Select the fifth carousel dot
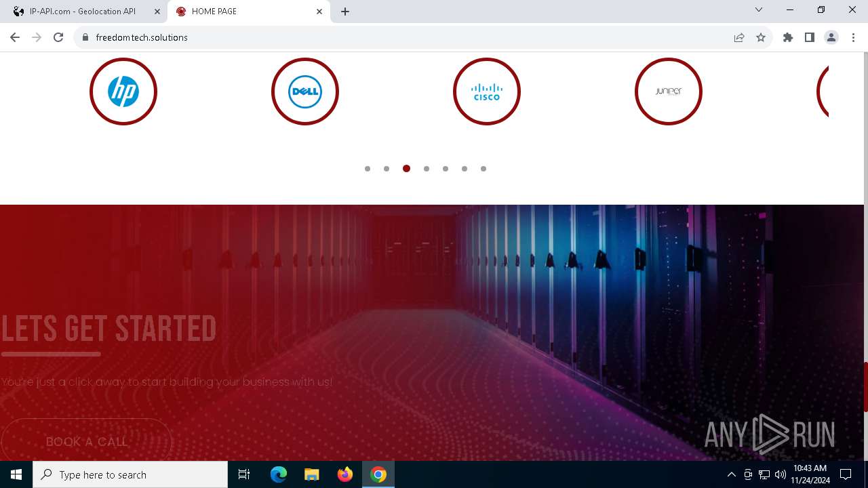Image resolution: width=868 pixels, height=488 pixels. coord(446,169)
